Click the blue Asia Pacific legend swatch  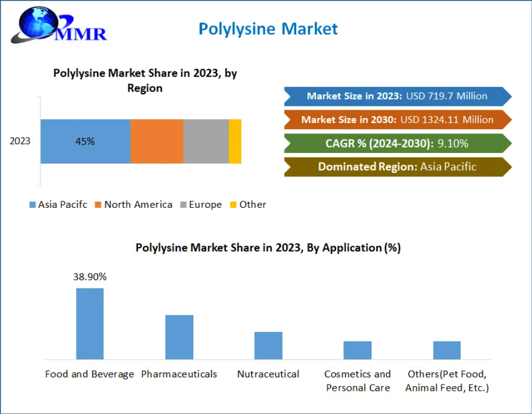click(x=33, y=205)
